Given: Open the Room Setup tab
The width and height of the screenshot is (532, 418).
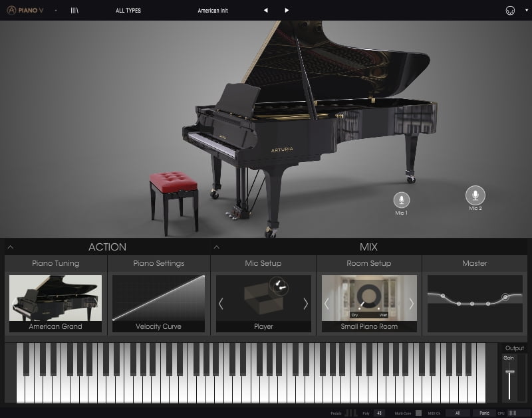Looking at the screenshot, I should [369, 263].
